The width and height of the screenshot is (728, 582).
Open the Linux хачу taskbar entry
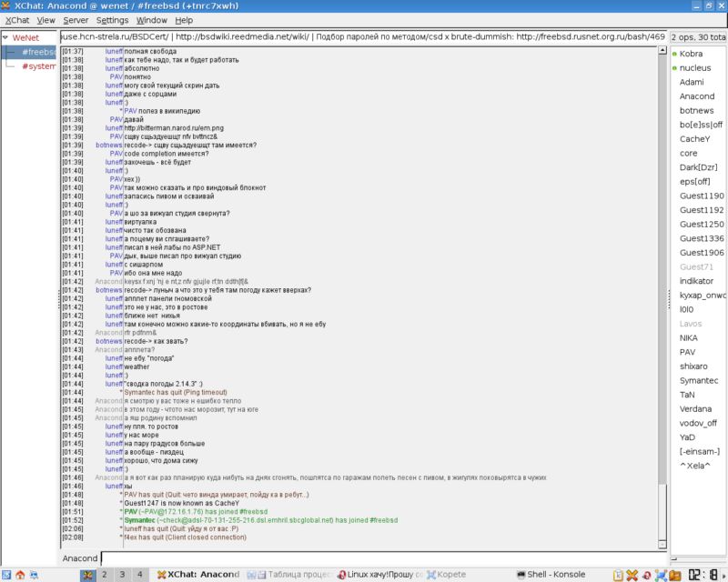tap(379, 575)
